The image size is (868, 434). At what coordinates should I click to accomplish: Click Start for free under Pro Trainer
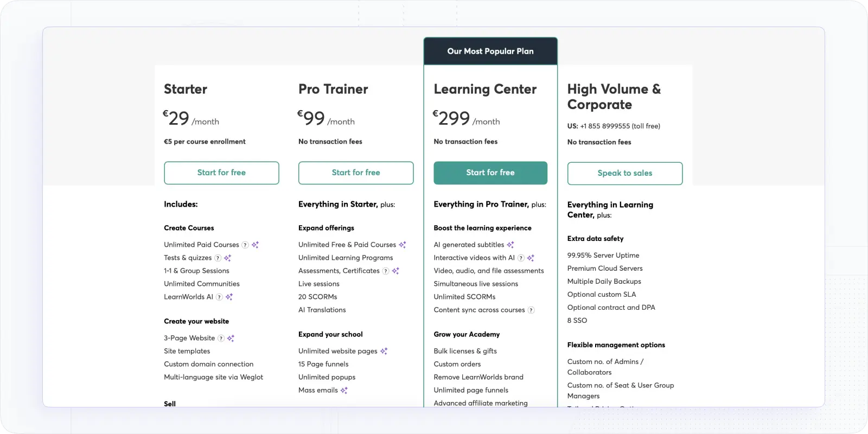356,173
